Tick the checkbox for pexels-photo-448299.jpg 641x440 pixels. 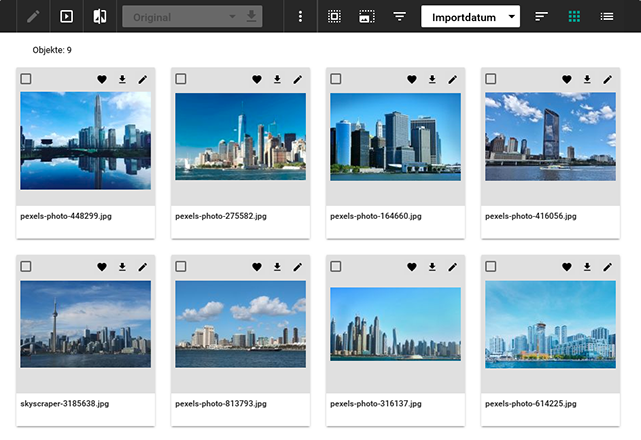click(26, 79)
